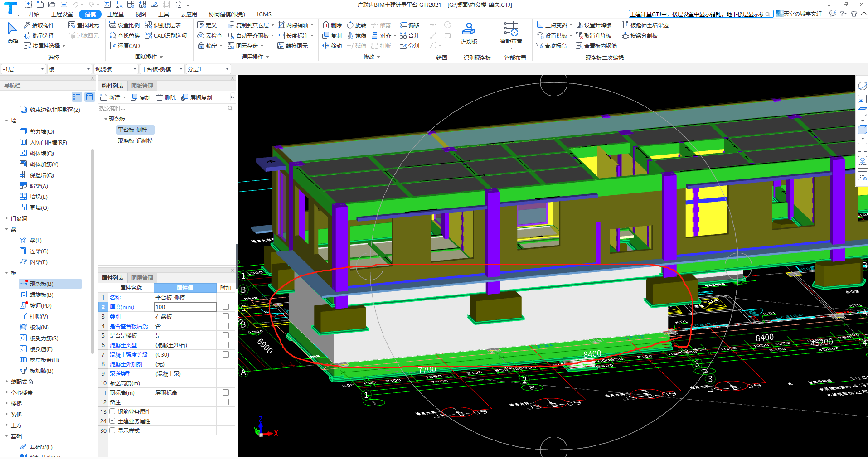The height and width of the screenshot is (459, 868).
Task: Tick the 是否是楼板 附加 checkbox
Action: point(226,335)
